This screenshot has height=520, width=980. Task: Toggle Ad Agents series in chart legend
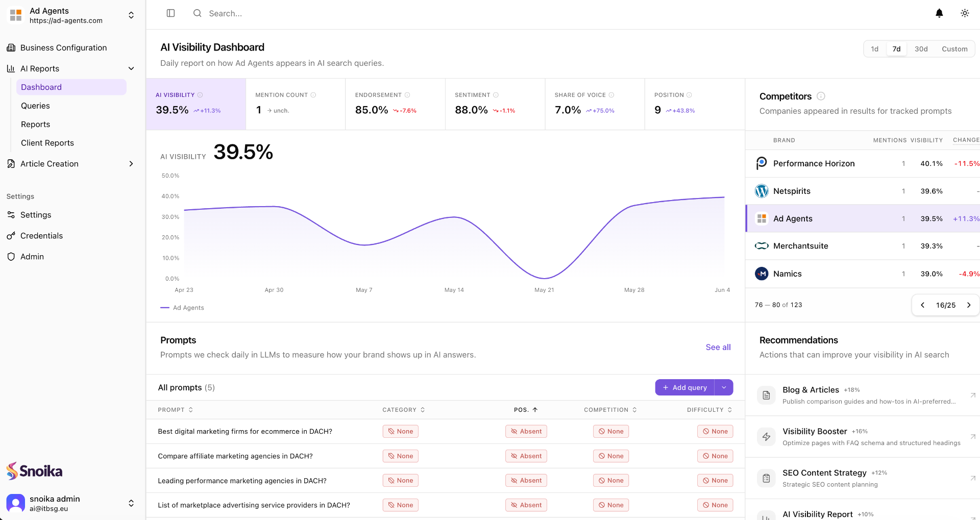[x=182, y=308]
